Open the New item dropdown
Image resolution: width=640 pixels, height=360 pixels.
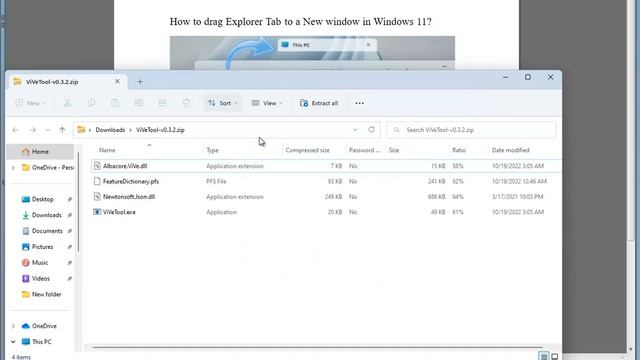[x=31, y=103]
